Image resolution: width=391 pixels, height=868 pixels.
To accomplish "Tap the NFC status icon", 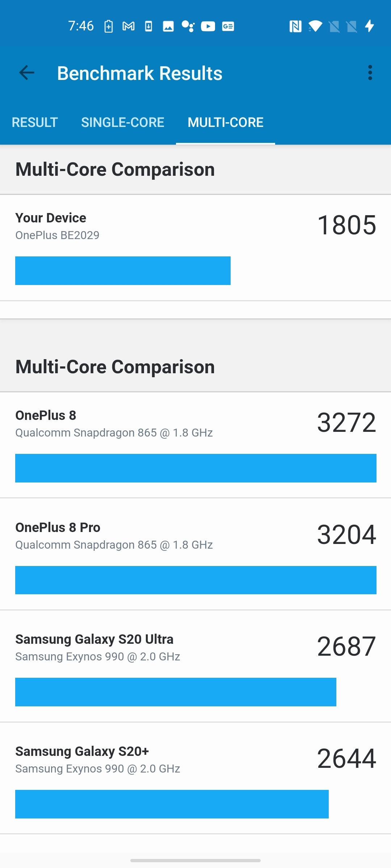I will tap(295, 26).
